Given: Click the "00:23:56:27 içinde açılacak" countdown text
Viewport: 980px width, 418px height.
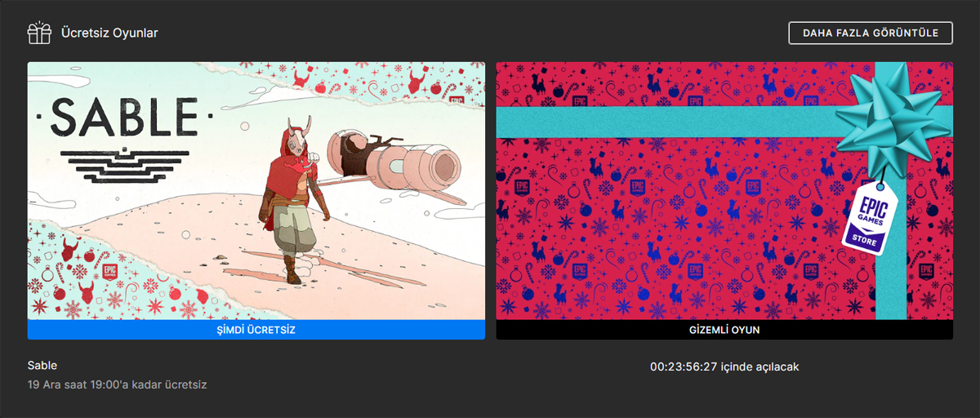Looking at the screenshot, I should click(724, 367).
